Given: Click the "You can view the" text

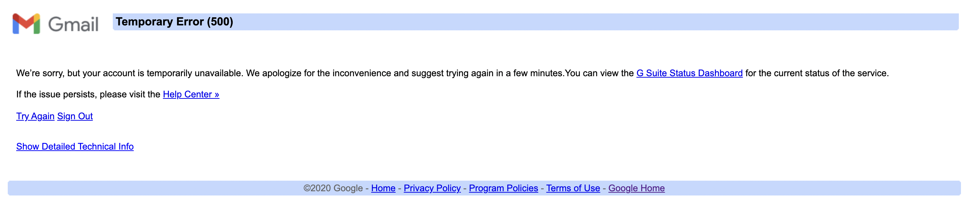Looking at the screenshot, I should [x=599, y=73].
